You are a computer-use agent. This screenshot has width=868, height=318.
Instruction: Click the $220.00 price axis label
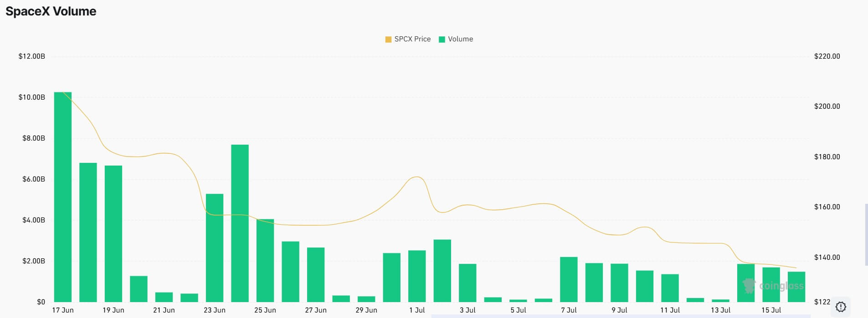tap(827, 56)
